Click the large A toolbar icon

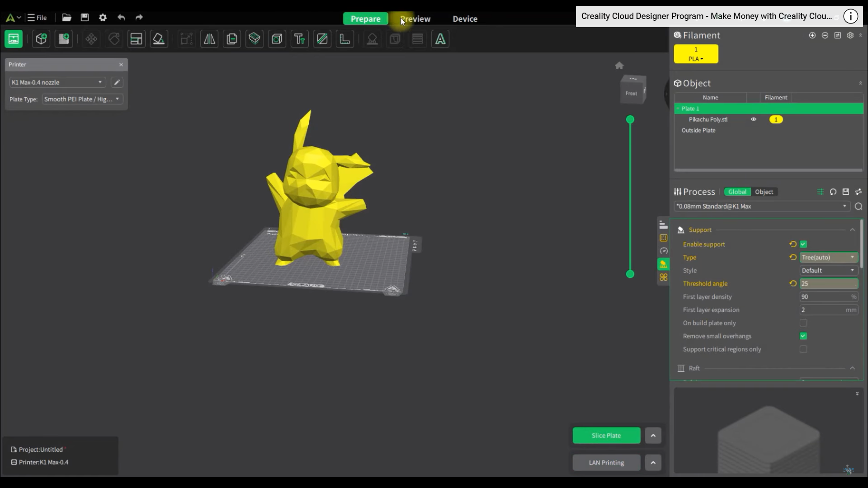pos(440,39)
